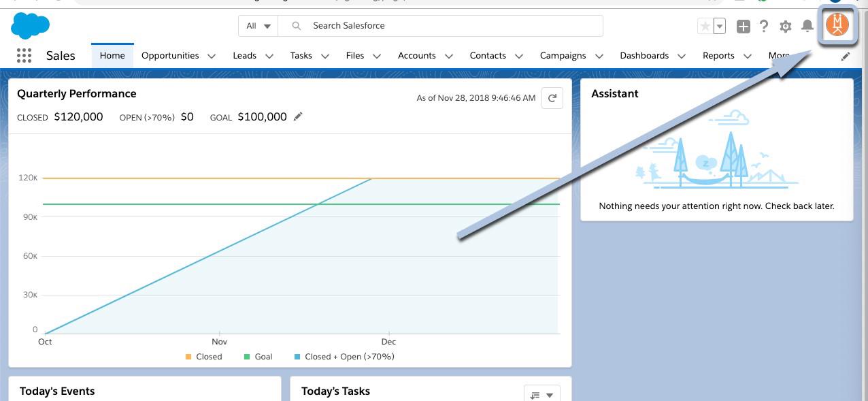868x401 pixels.
Task: Open Today's Tasks filter dropdown
Action: pyautogui.click(x=541, y=394)
